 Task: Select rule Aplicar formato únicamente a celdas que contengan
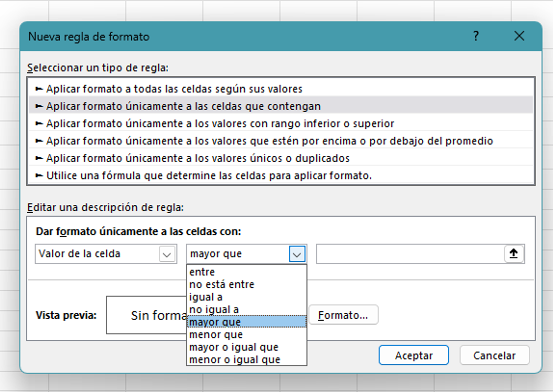pyautogui.click(x=281, y=106)
